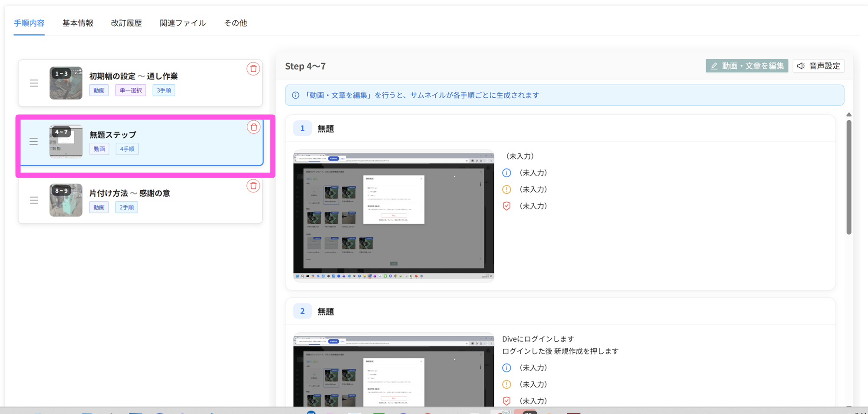Open 音声設定 audio settings

tap(818, 66)
